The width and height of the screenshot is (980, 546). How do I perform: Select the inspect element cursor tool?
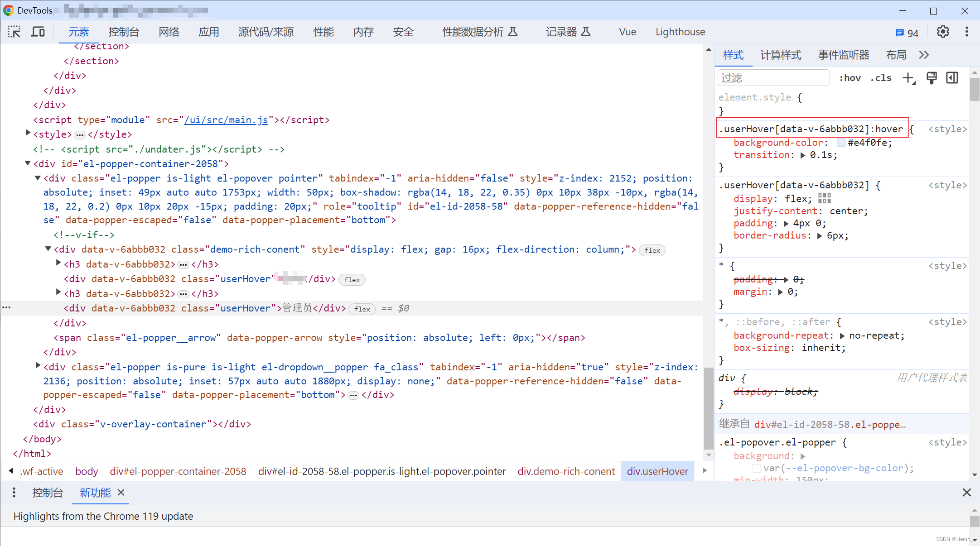(14, 31)
